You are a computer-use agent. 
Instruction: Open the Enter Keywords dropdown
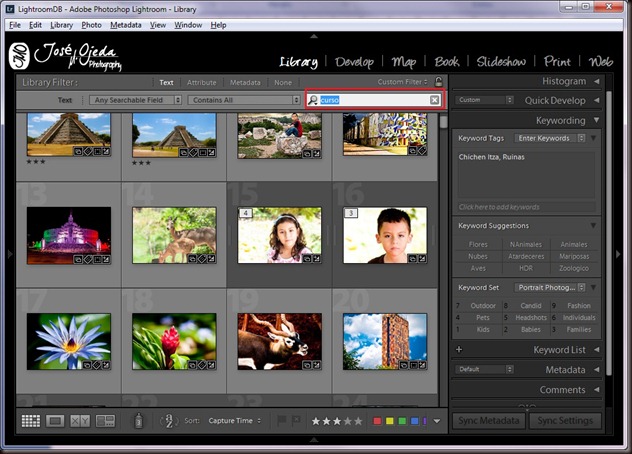click(x=549, y=138)
